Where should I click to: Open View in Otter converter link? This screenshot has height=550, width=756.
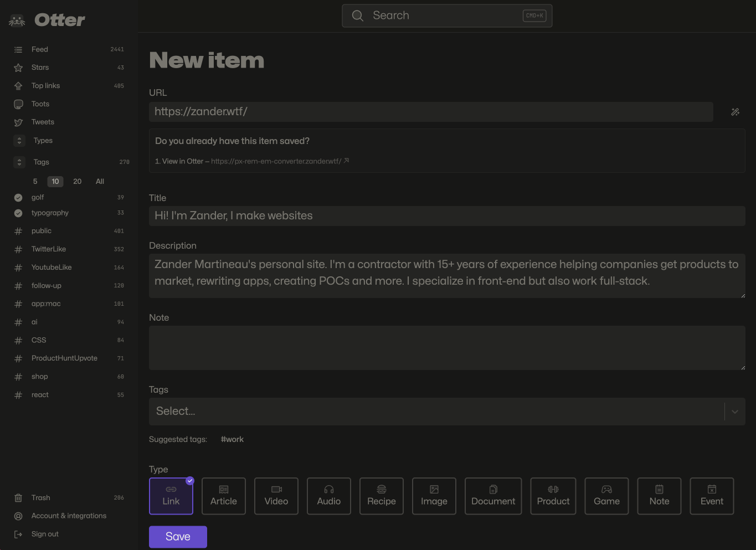coord(252,161)
